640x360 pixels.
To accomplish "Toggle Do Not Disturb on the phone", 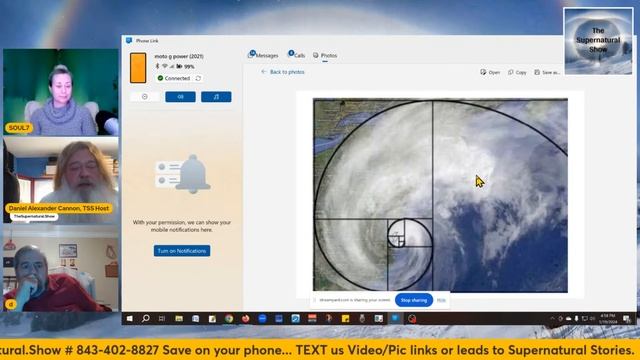I will [x=145, y=97].
